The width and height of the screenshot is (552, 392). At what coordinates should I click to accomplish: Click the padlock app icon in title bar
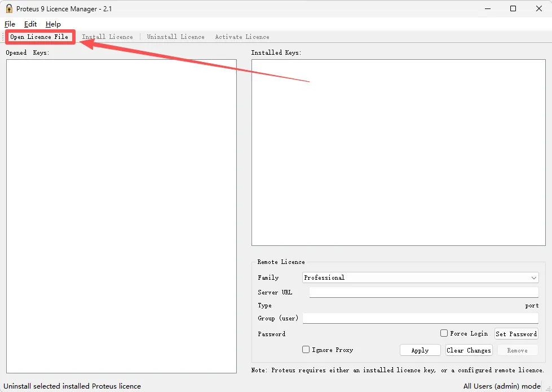9,8
